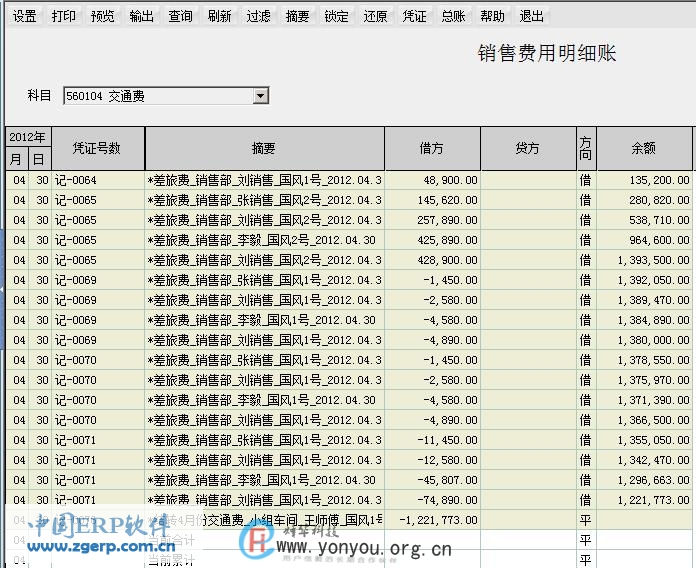Screen dimensions: 696x568
Task: Open 总账 (General Ledger) from the toolbar
Action: click(453, 16)
